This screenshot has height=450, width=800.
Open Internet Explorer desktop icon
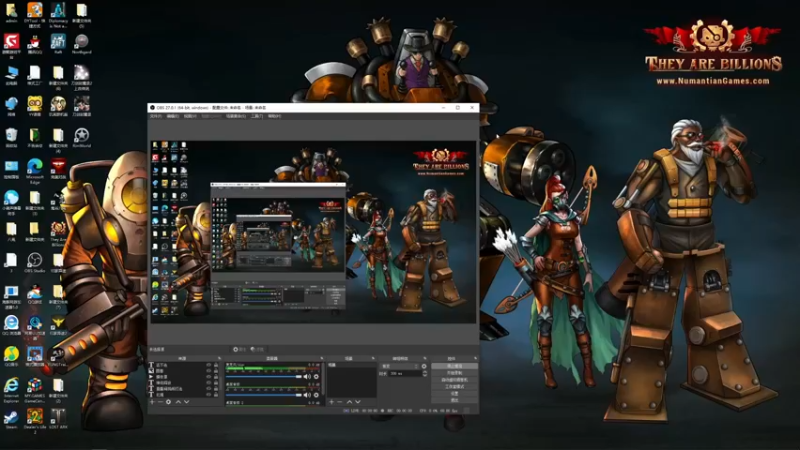point(11,389)
